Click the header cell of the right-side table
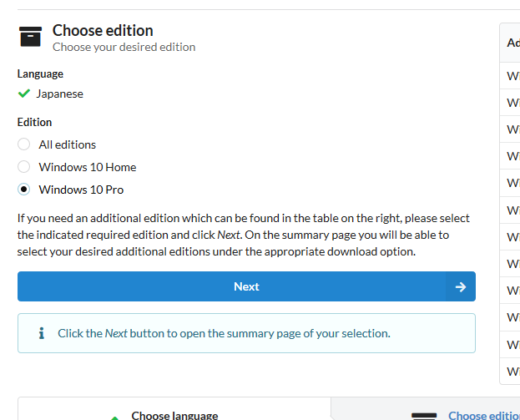 pyautogui.click(x=512, y=43)
